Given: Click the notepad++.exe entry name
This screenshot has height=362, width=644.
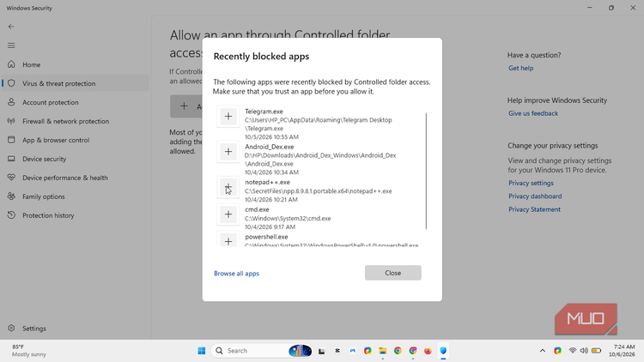Looking at the screenshot, I should [267, 182].
